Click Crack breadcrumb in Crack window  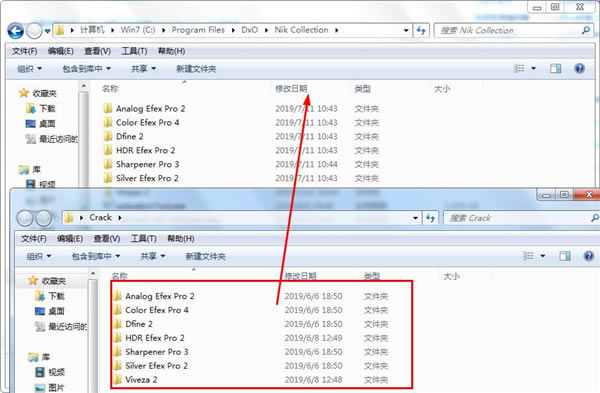[100, 217]
